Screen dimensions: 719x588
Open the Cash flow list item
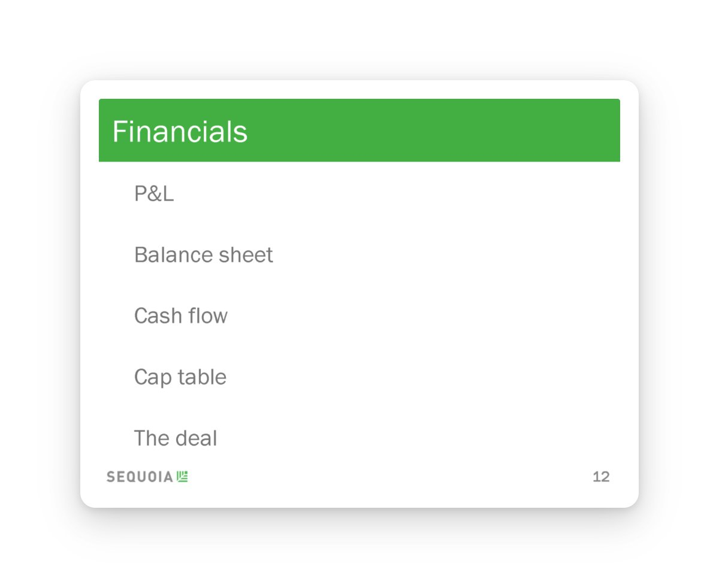pyautogui.click(x=180, y=316)
